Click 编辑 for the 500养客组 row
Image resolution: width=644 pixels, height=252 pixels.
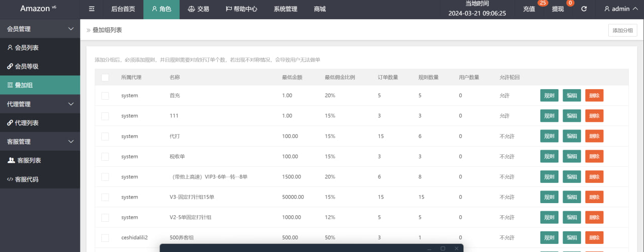pos(572,237)
